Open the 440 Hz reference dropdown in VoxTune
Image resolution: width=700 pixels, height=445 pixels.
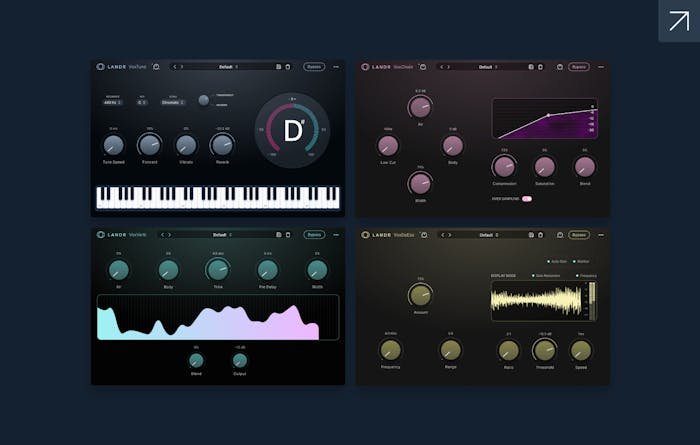click(112, 103)
